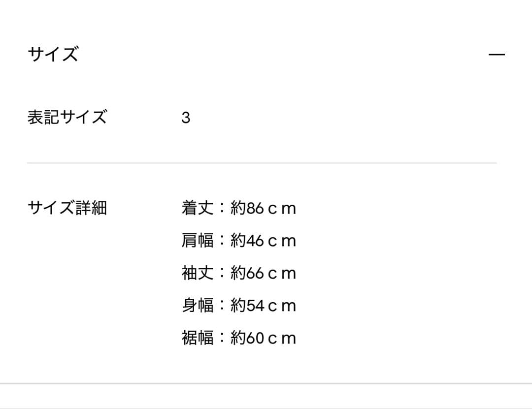Select the 肩幅 shoulder width value 約46ｃｍ
This screenshot has width=532, height=409.
263,240
